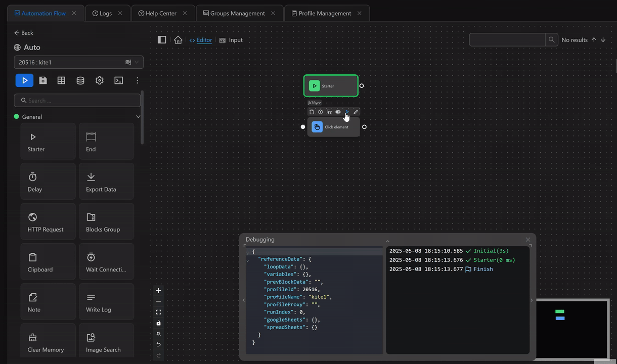Open the Profile Management tab
Image resolution: width=617 pixels, height=364 pixels.
pos(324,13)
